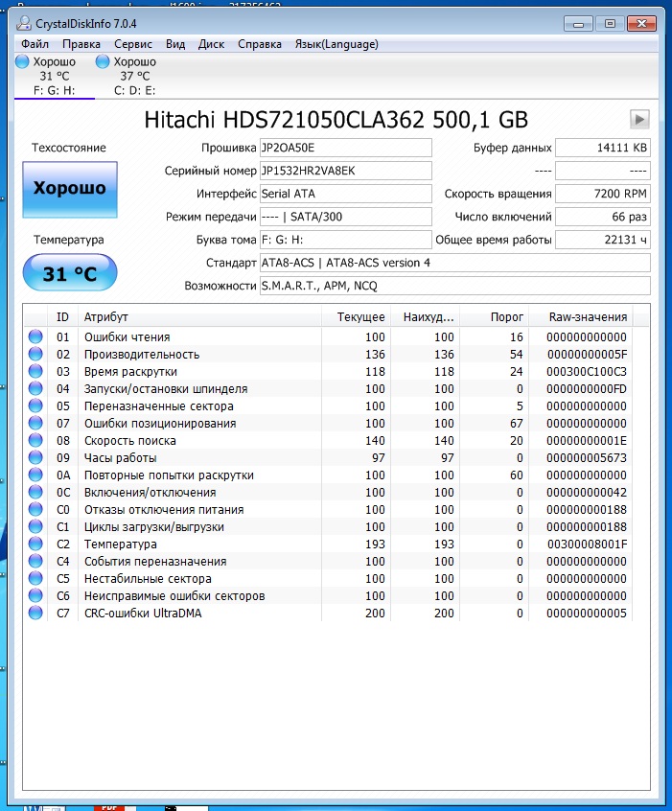Click the Текущее column header
Viewport: 672px width, 811px height.
pyautogui.click(x=356, y=317)
